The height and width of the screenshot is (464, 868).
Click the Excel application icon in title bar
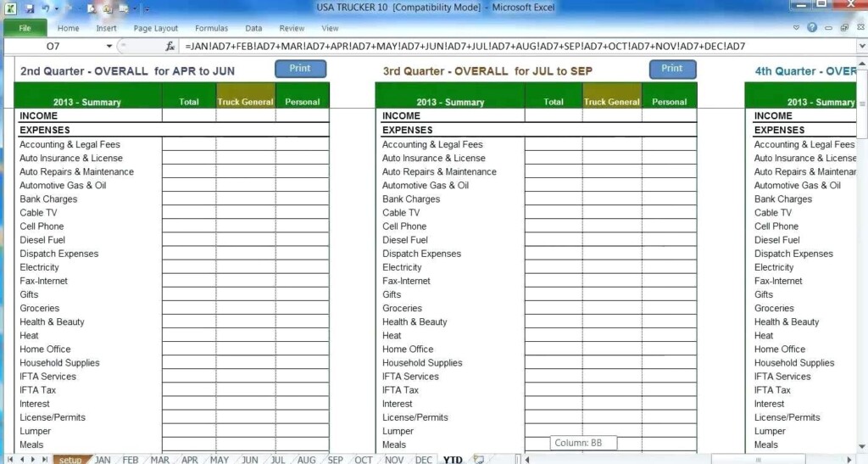point(10,8)
